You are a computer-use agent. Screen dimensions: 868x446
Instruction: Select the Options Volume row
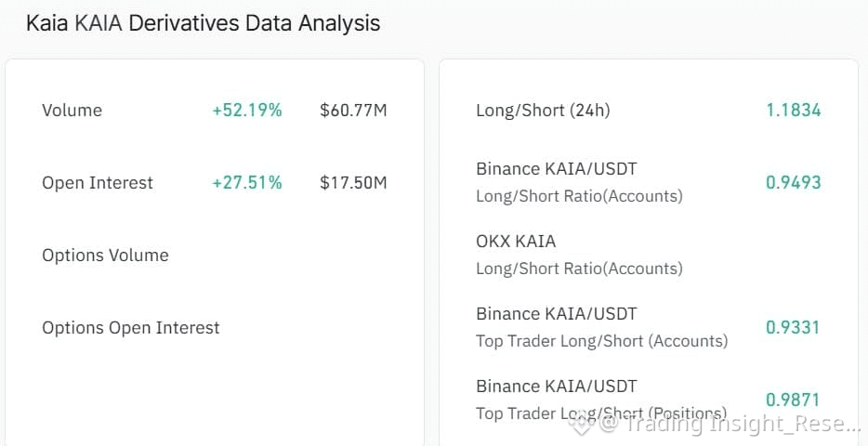pos(105,255)
